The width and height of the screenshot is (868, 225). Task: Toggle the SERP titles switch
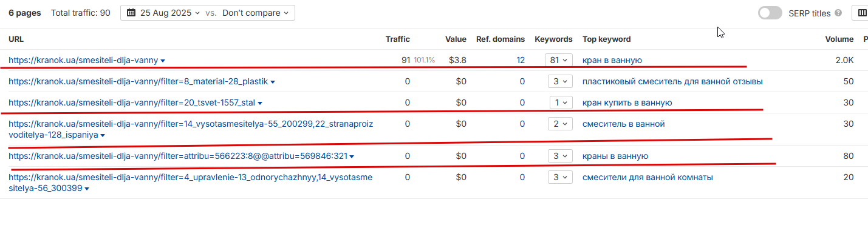[x=770, y=13]
